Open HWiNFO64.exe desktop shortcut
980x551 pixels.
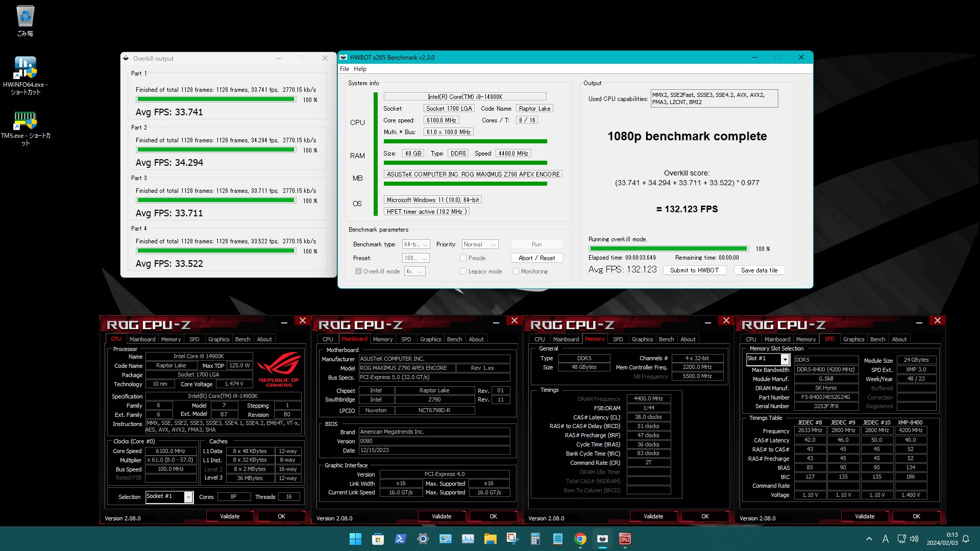(25, 76)
